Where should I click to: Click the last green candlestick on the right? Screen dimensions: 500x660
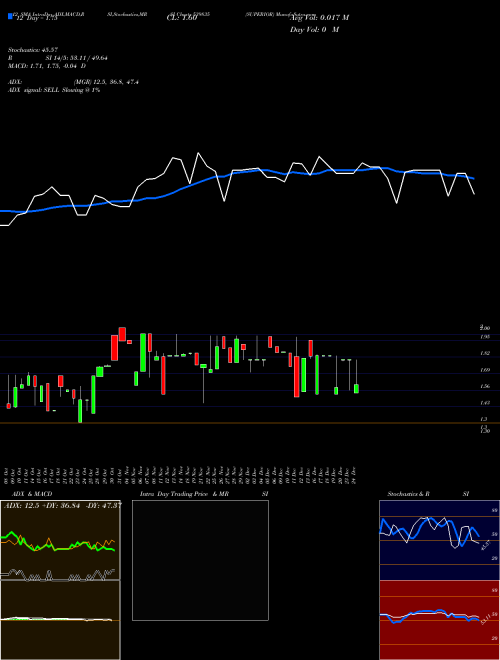click(x=356, y=389)
